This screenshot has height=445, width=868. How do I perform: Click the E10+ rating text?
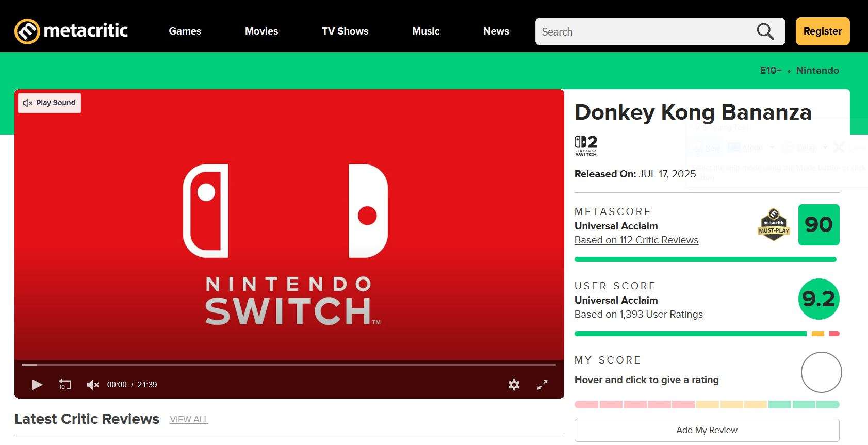[771, 70]
